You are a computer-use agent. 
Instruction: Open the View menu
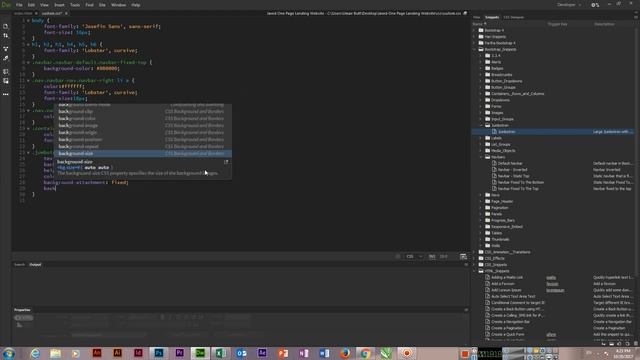tap(44, 5)
